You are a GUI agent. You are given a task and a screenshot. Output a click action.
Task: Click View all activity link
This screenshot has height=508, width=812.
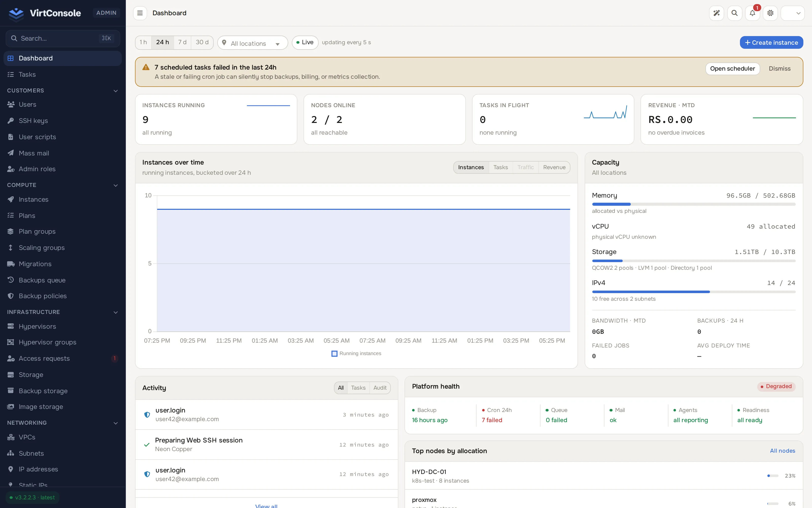(266, 506)
